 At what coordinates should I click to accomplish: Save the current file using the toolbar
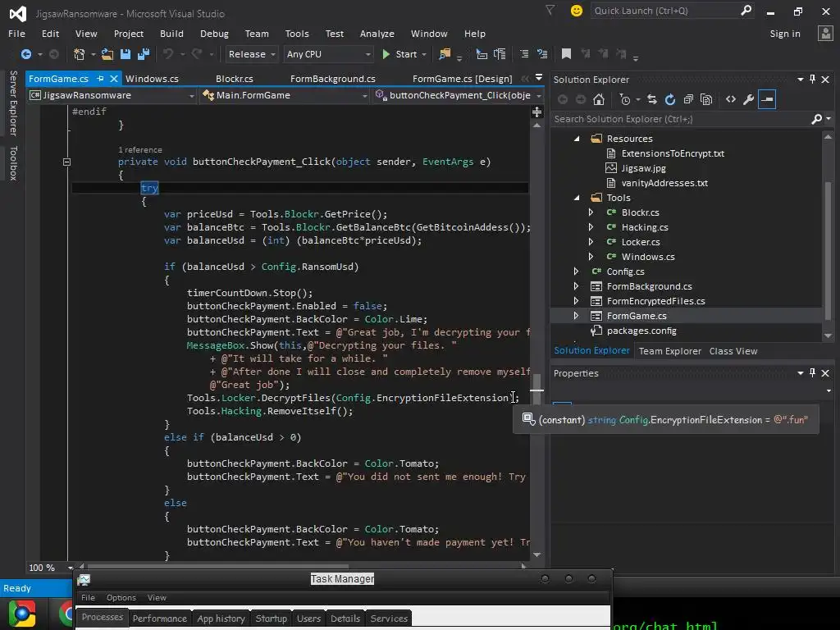126,54
